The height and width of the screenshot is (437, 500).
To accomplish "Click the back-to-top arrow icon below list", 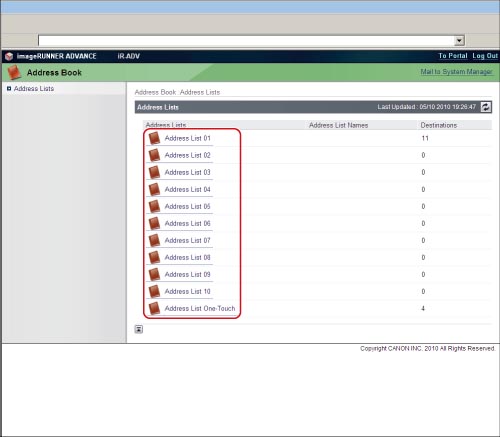I will click(139, 329).
